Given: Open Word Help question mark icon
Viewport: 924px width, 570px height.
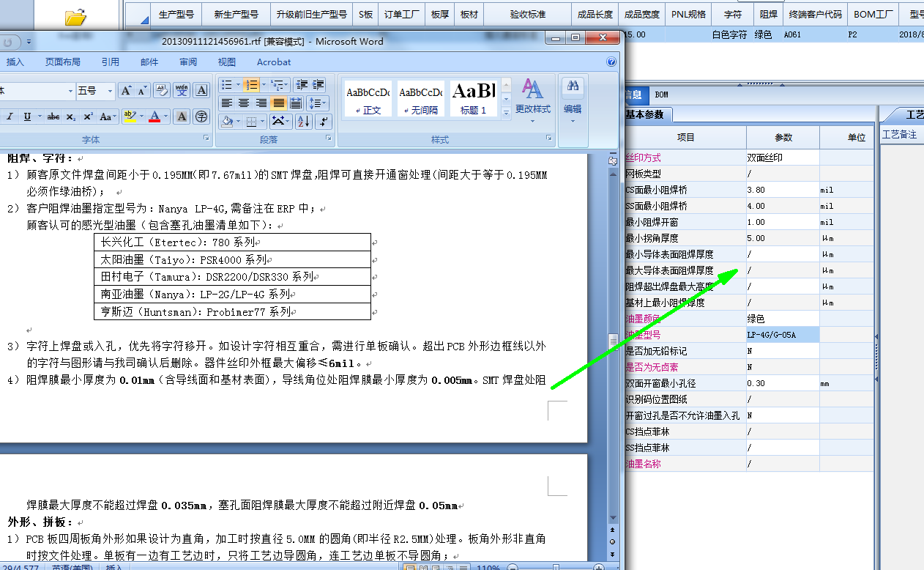Looking at the screenshot, I should [611, 62].
